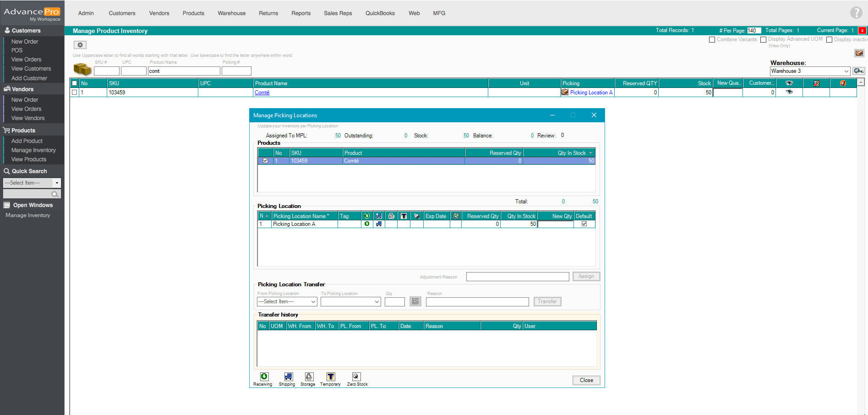Uncheck Default for Picking Location A
Screen dimensions: 868x415
(584, 224)
